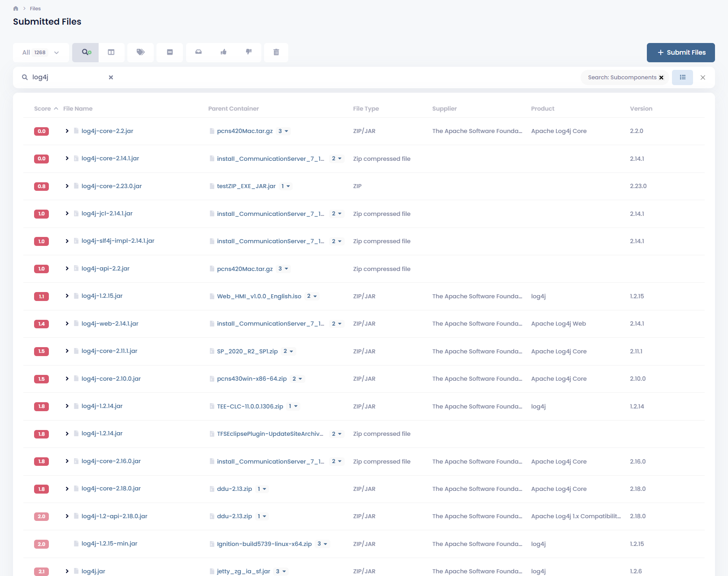
Task: Open the log4j-core-2.18.0.jar file link
Action: click(111, 489)
